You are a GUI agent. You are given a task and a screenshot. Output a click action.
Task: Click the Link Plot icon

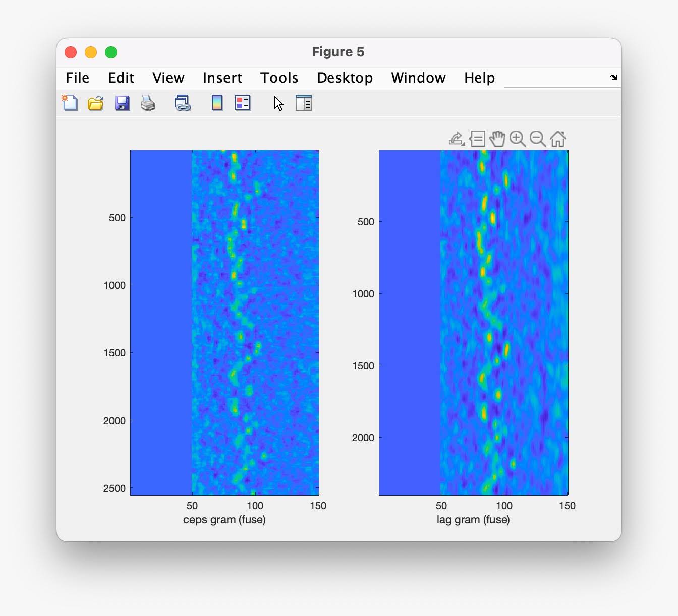(x=182, y=103)
